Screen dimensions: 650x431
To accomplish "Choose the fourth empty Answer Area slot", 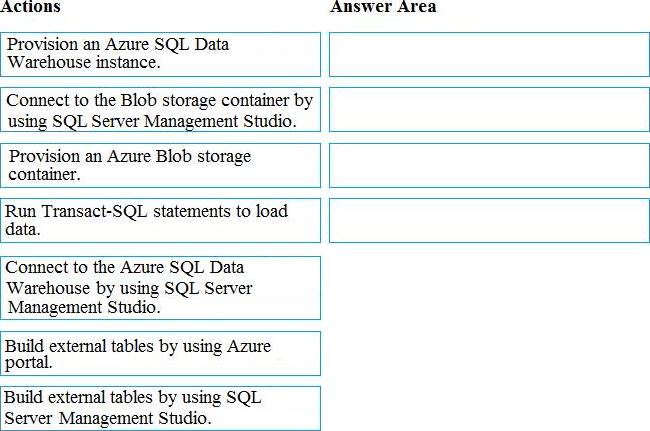I will pos(489,220).
